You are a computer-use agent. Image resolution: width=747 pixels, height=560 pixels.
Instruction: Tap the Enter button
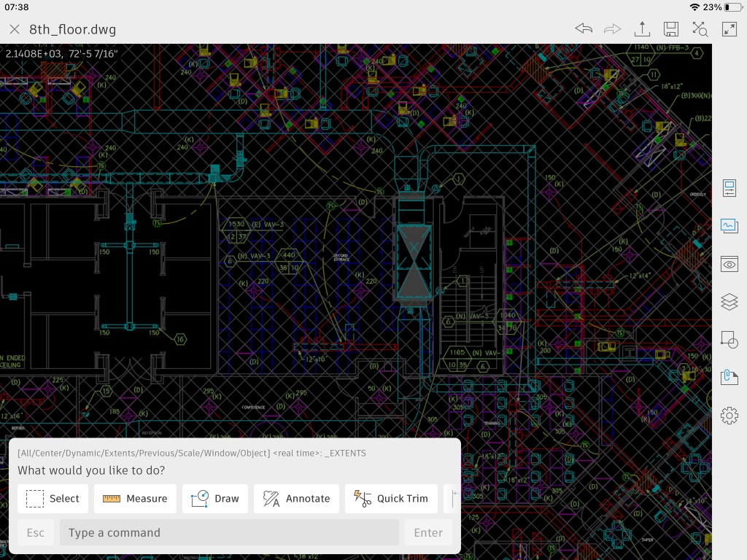(x=428, y=532)
